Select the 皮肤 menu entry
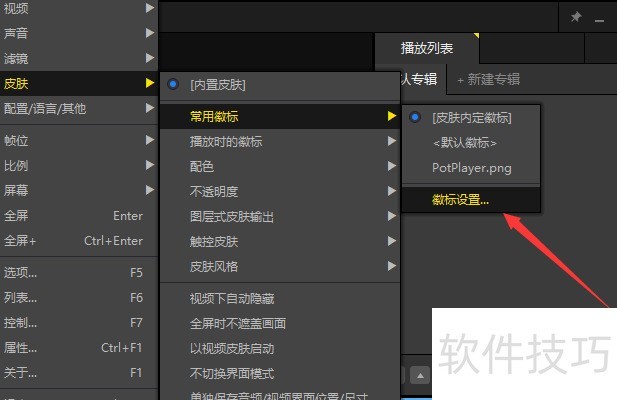617x400 pixels. click(79, 83)
